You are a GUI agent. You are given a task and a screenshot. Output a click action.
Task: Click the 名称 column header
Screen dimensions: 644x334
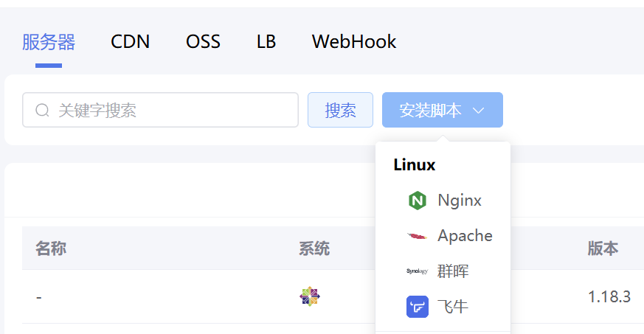point(51,248)
